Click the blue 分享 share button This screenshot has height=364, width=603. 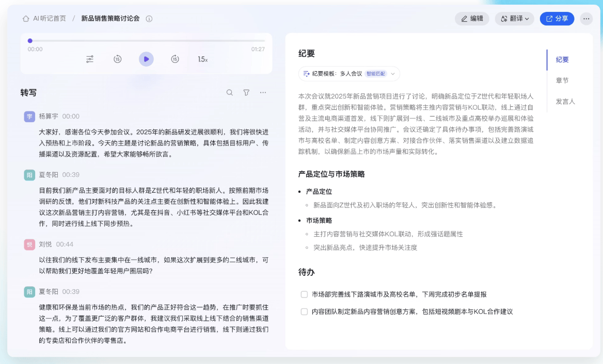point(557,19)
